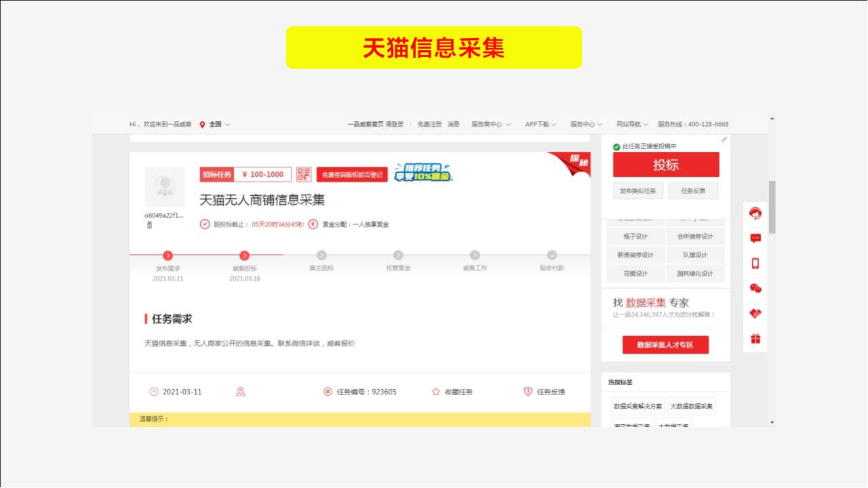This screenshot has height=488, width=868.
Task: Click the 数据采集解决方案 hot tag
Action: click(638, 406)
